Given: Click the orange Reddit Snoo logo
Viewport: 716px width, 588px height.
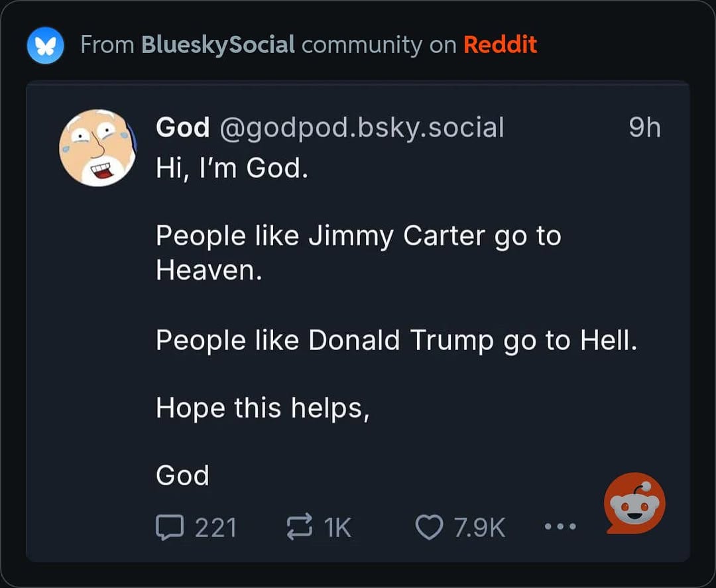Looking at the screenshot, I should point(634,503).
